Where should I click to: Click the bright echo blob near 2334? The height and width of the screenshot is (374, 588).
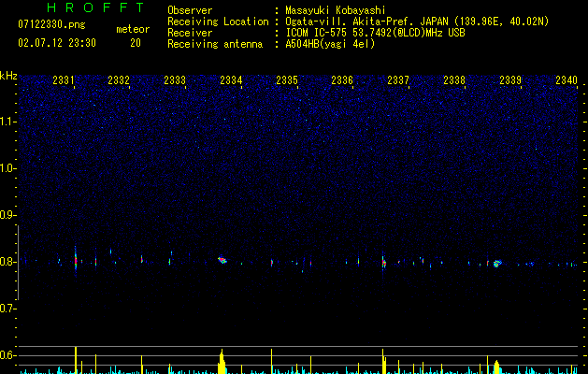(222, 260)
